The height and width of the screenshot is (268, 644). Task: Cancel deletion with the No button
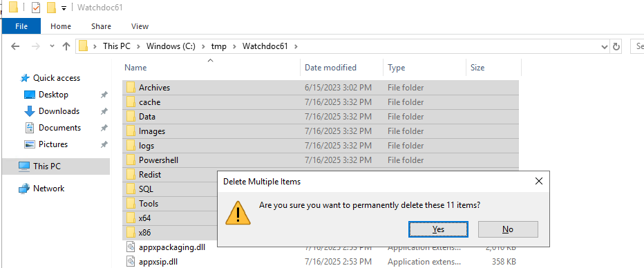pyautogui.click(x=508, y=229)
